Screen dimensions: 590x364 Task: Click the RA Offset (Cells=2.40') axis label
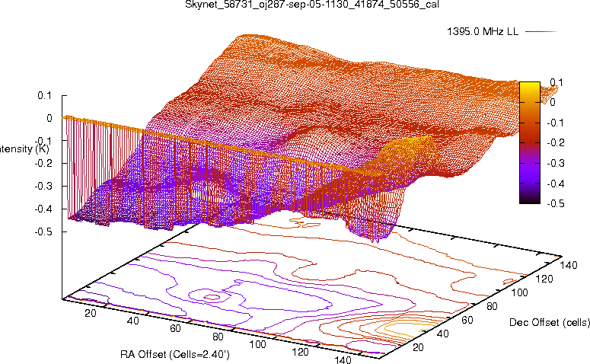(x=174, y=355)
